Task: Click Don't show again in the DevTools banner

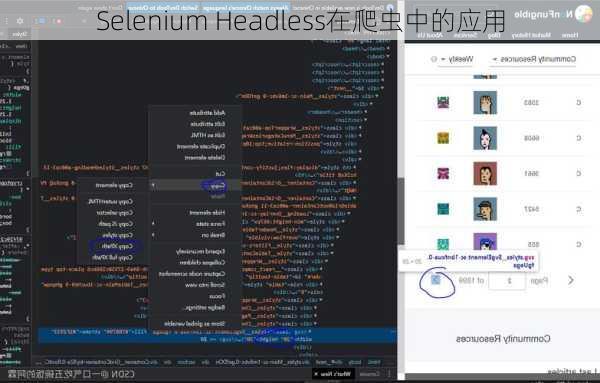Action: point(101,8)
